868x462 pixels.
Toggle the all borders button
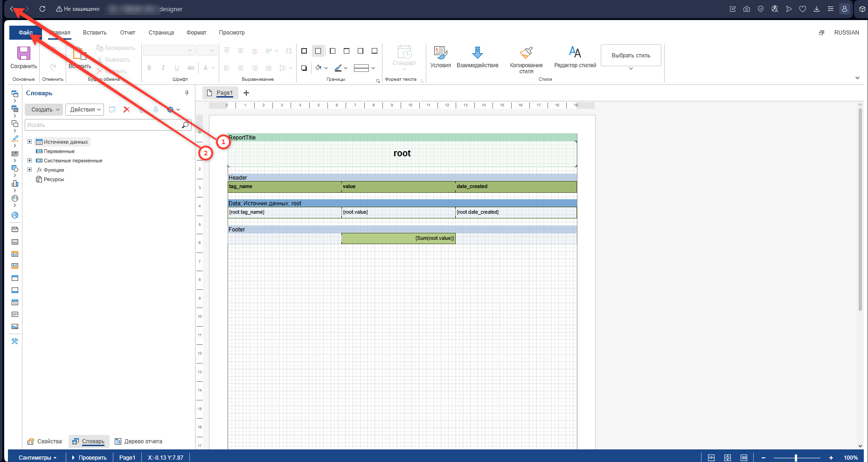click(x=304, y=51)
